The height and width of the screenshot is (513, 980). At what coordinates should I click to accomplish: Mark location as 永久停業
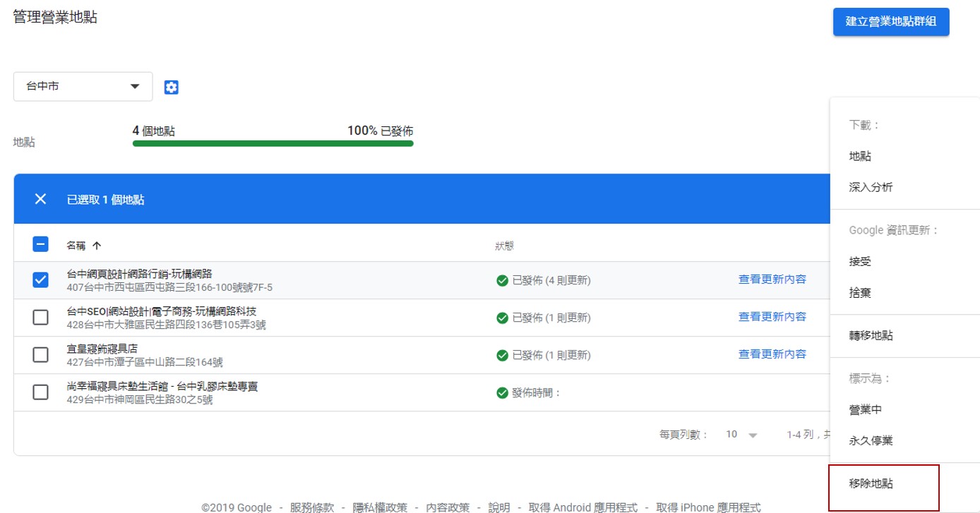click(871, 441)
